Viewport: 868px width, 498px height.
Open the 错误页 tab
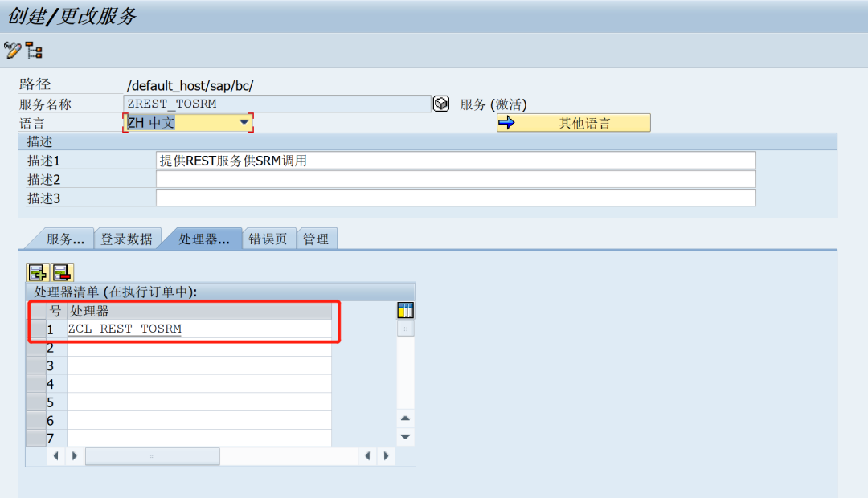click(x=268, y=239)
